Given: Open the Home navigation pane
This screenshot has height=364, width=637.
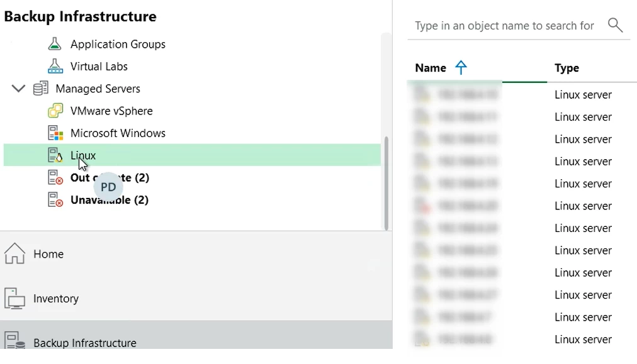Looking at the screenshot, I should 48,254.
